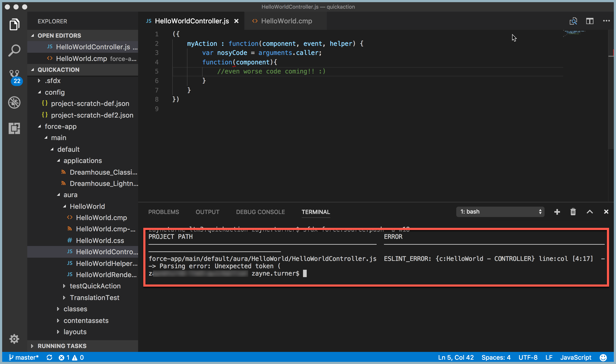Open the Extensions view icon
Image resolution: width=616 pixels, height=364 pixels.
pyautogui.click(x=14, y=128)
